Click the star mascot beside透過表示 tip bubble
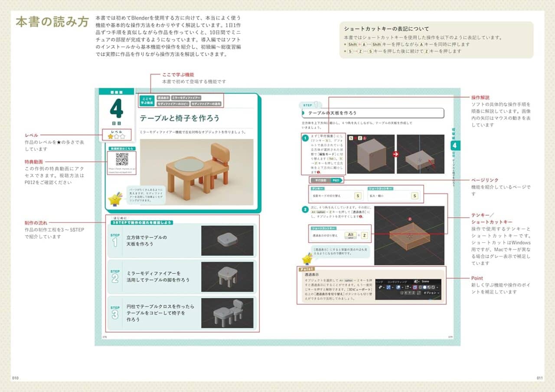The height and width of the screenshot is (392, 555). (x=307, y=259)
